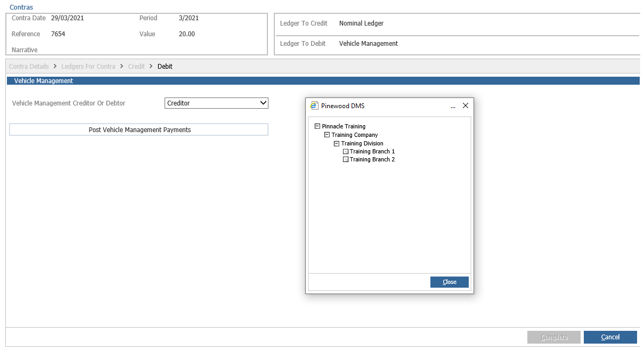Go to the Ledgers For Contra step
The image size is (644, 350).
click(x=88, y=67)
